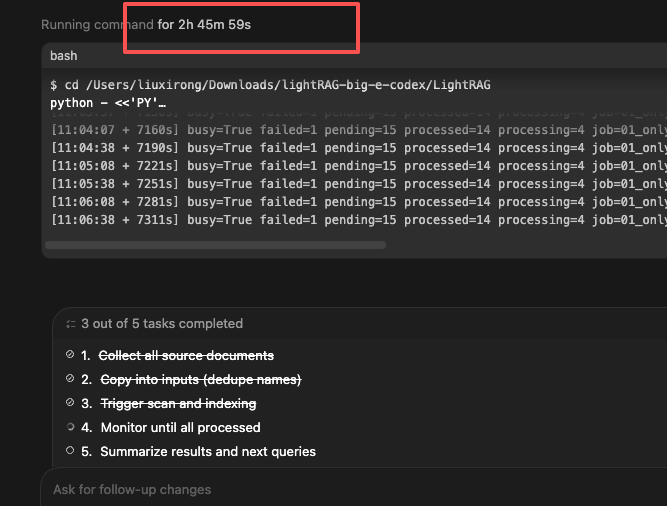
Task: Click the 'Running command' status label
Action: (x=97, y=24)
